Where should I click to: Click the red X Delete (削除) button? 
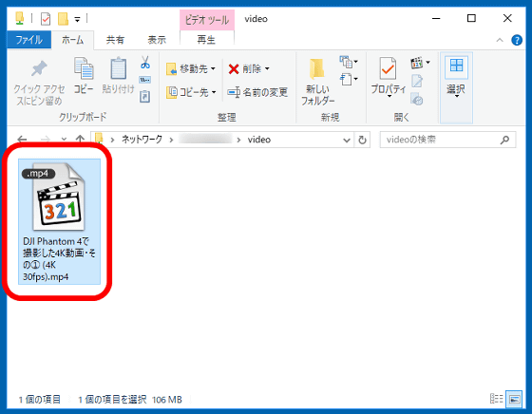click(245, 68)
